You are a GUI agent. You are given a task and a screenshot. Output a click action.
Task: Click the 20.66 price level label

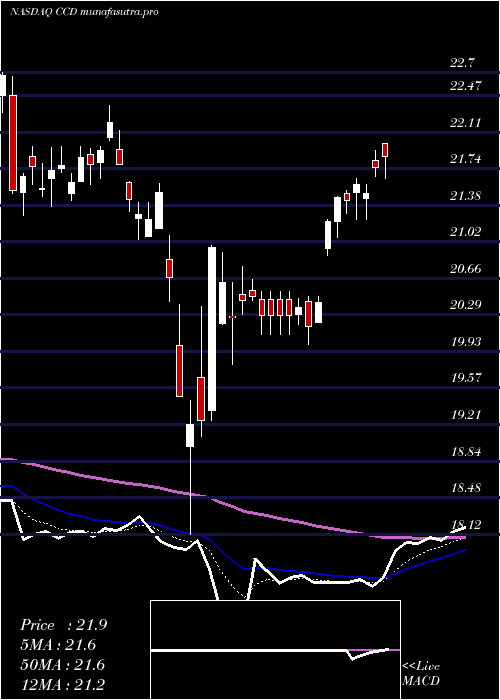pos(466,268)
